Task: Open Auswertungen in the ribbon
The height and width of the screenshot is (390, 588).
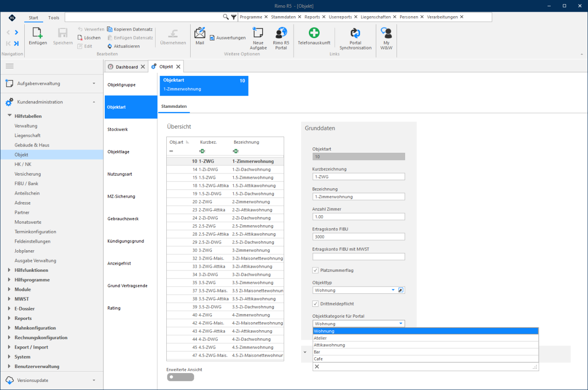Action: (228, 38)
